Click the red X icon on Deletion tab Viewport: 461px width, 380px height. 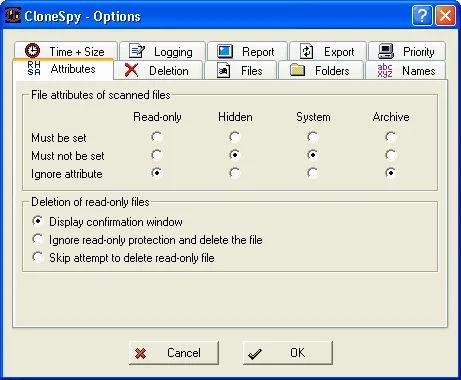tap(131, 70)
